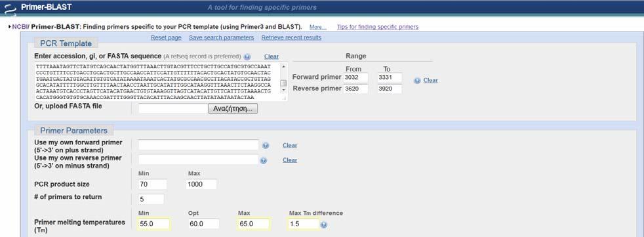Focus the Reverse primer From field
Screen dimensions: 644x237
(355, 89)
